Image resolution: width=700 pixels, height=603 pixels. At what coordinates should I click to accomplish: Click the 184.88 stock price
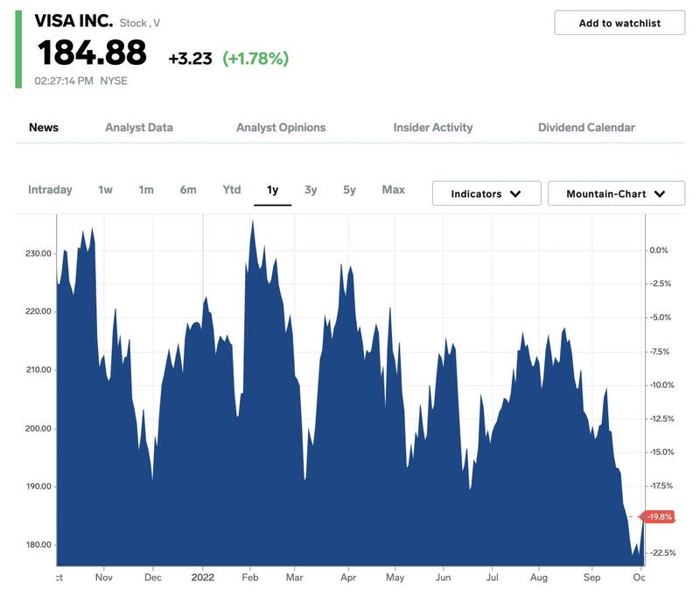[92, 53]
